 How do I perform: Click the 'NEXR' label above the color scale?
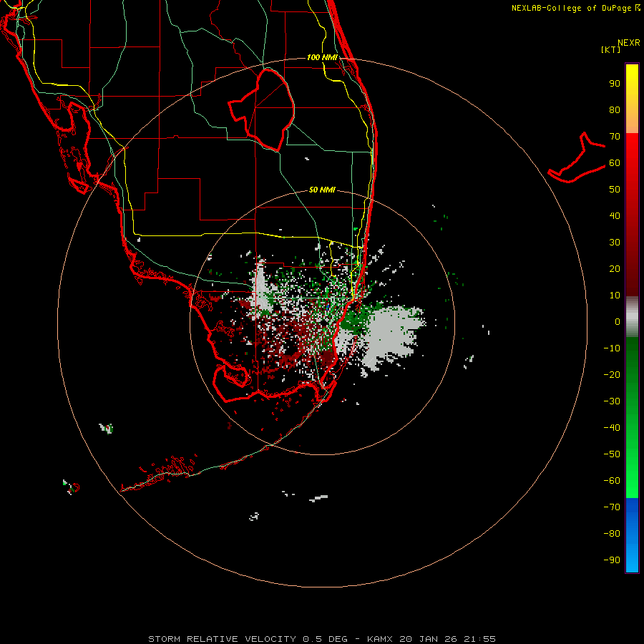click(x=629, y=43)
